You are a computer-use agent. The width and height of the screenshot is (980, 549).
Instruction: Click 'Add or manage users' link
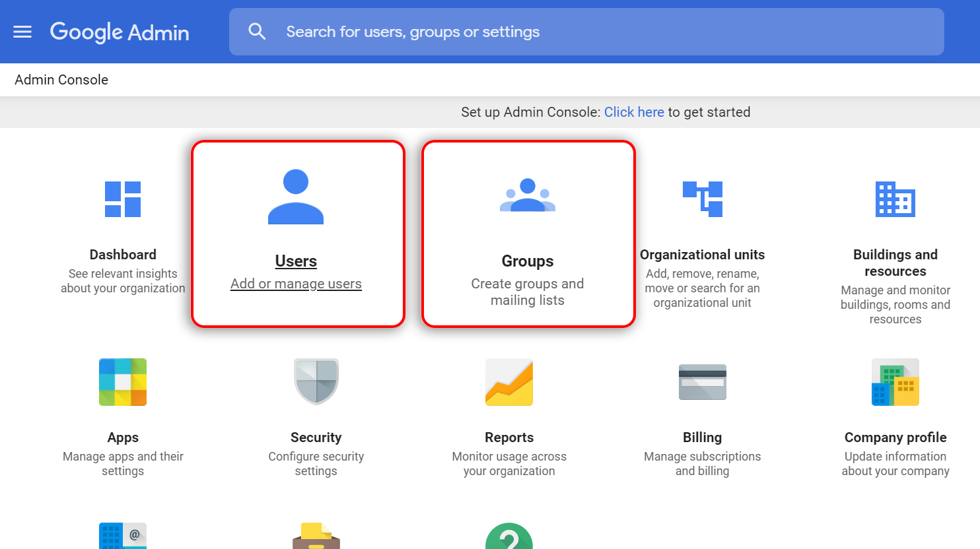point(296,284)
